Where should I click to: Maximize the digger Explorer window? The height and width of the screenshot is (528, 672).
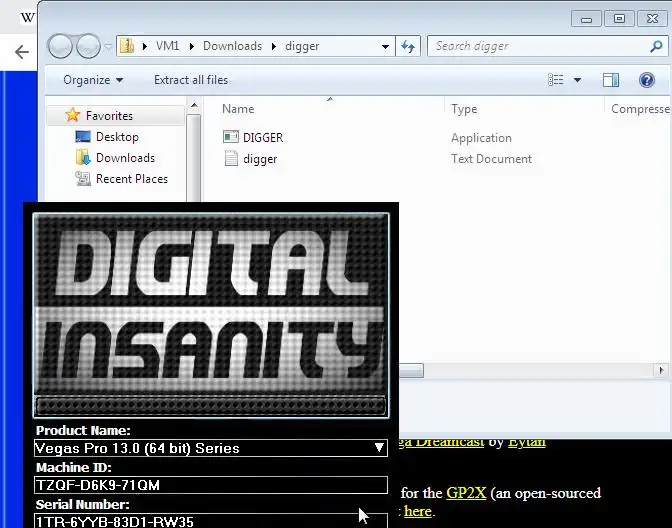point(619,18)
